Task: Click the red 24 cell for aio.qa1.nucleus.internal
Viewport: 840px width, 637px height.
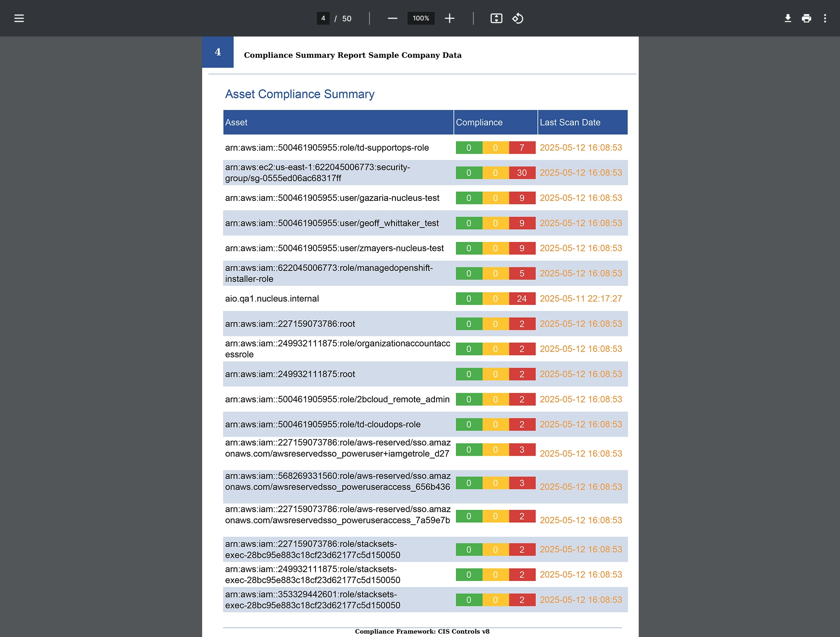Action: click(522, 299)
